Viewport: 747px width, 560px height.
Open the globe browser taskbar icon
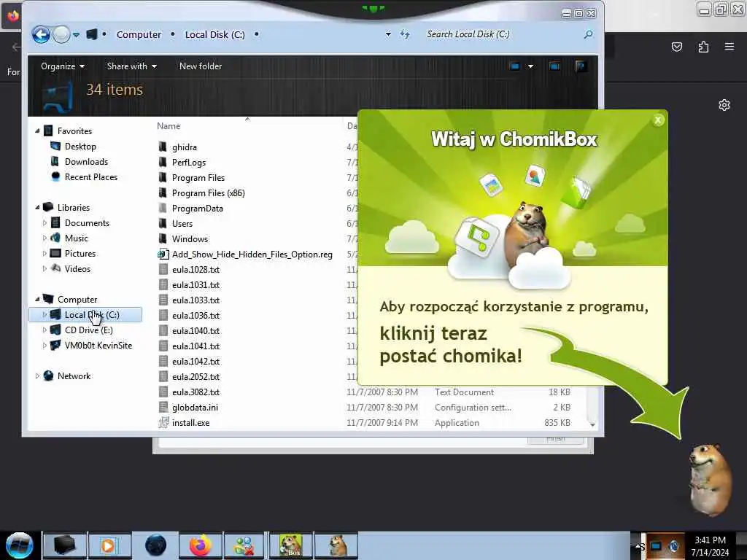point(155,545)
